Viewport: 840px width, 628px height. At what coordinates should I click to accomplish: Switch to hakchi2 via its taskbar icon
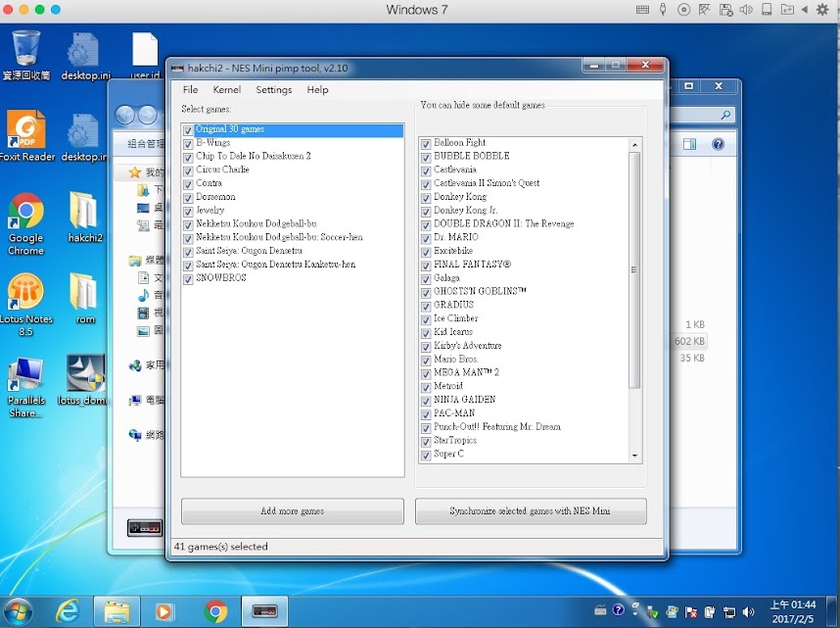pos(264,611)
